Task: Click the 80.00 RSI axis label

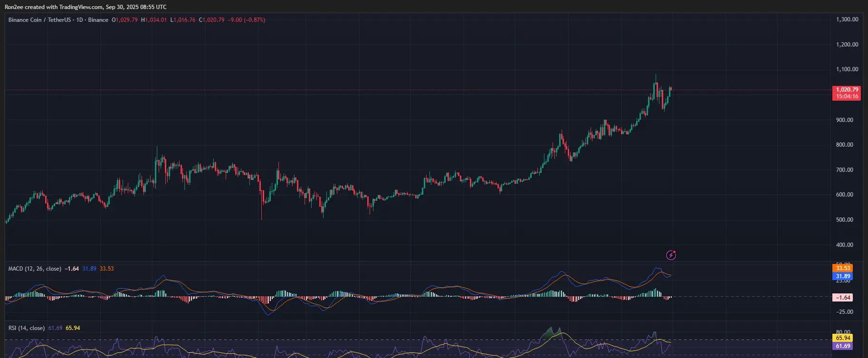Action: pos(843,332)
